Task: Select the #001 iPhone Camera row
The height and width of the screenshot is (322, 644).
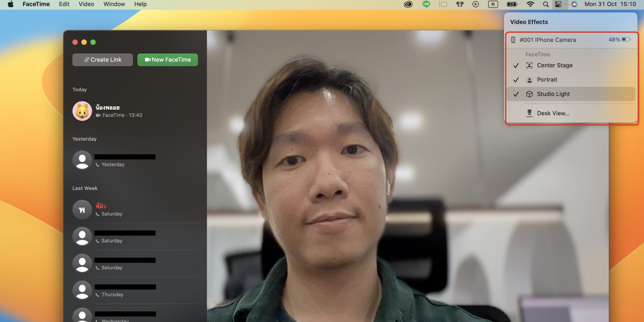Action: [x=547, y=40]
